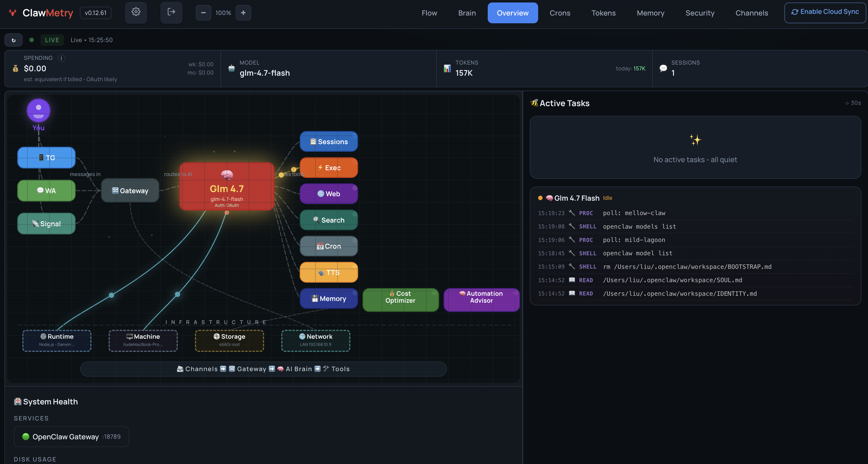This screenshot has width=868, height=464.
Task: Click the OpenClaw Gateway service button
Action: (71, 437)
